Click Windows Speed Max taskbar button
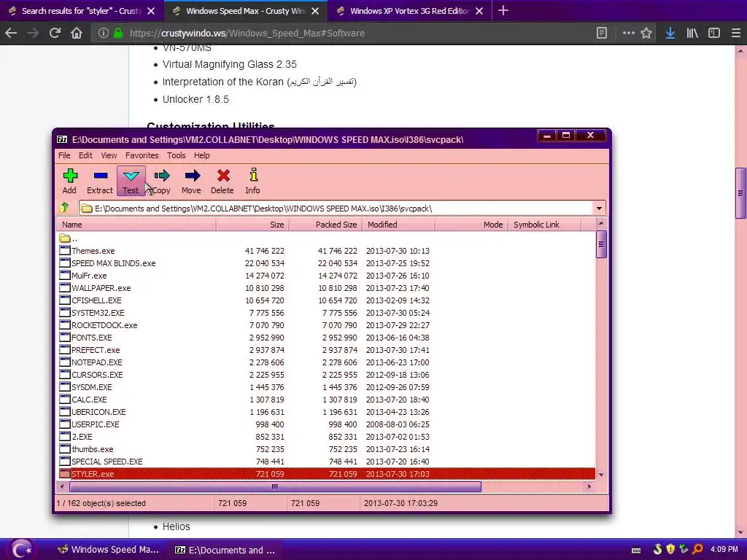The height and width of the screenshot is (560, 747). pyautogui.click(x=109, y=550)
